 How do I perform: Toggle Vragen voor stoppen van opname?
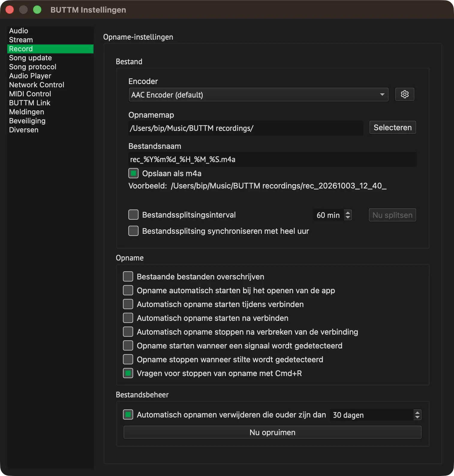[128, 373]
